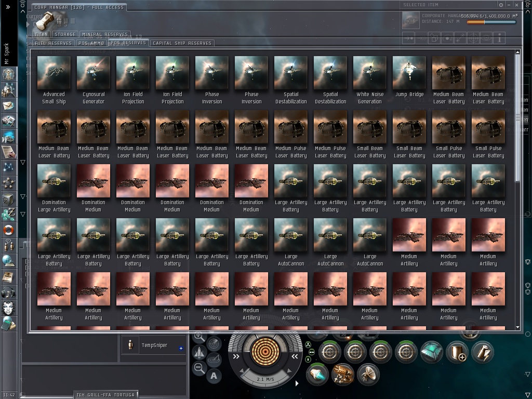Expand HUD options via small white triangle

[x=297, y=383]
